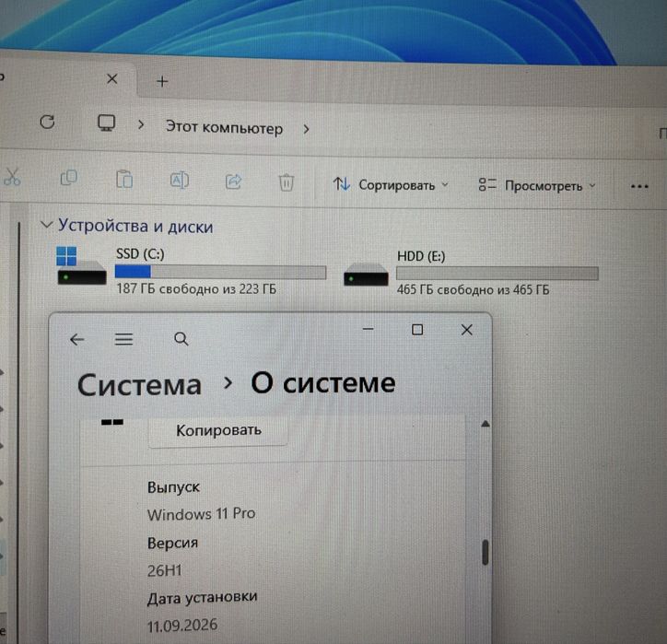667x644 pixels.
Task: Click the SSD (C:) label
Action: (x=140, y=254)
